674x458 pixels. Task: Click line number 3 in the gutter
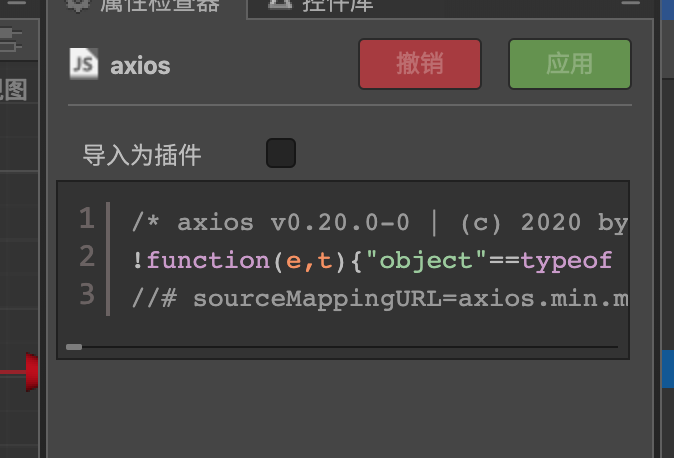click(86, 295)
